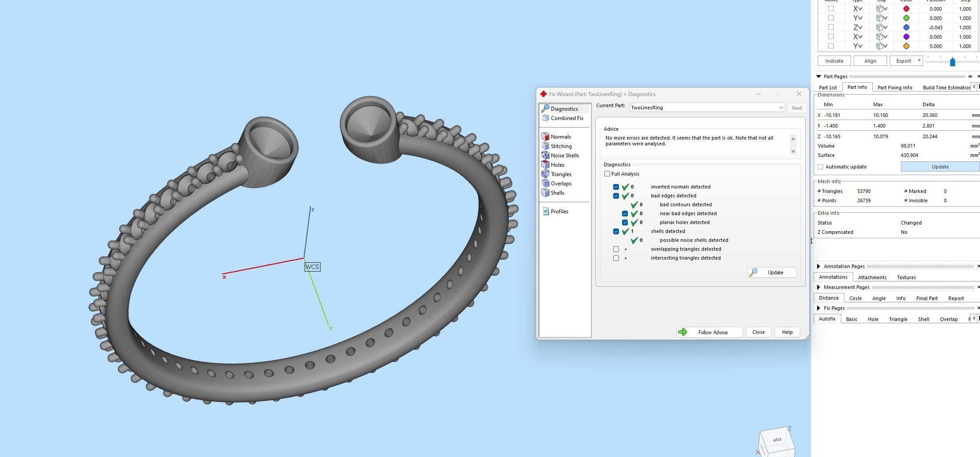
Task: Click the Indicate button
Action: [x=834, y=61]
